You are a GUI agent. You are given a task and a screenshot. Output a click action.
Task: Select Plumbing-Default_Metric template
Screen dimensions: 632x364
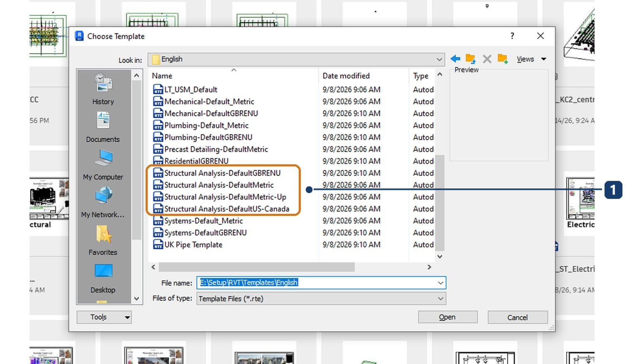pos(206,125)
